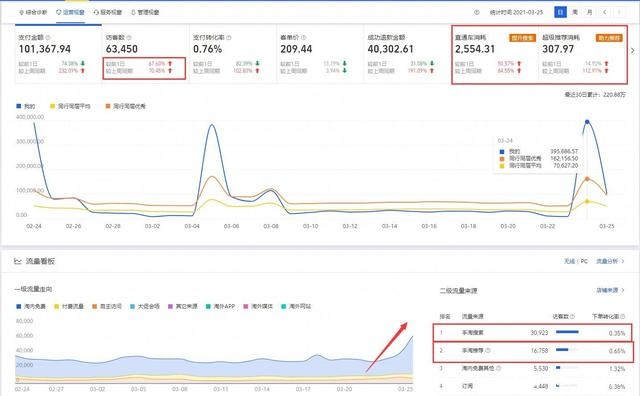This screenshot has width=640, height=396.
Task: Toggle the 付费流量 legend item
Action: pos(69,306)
